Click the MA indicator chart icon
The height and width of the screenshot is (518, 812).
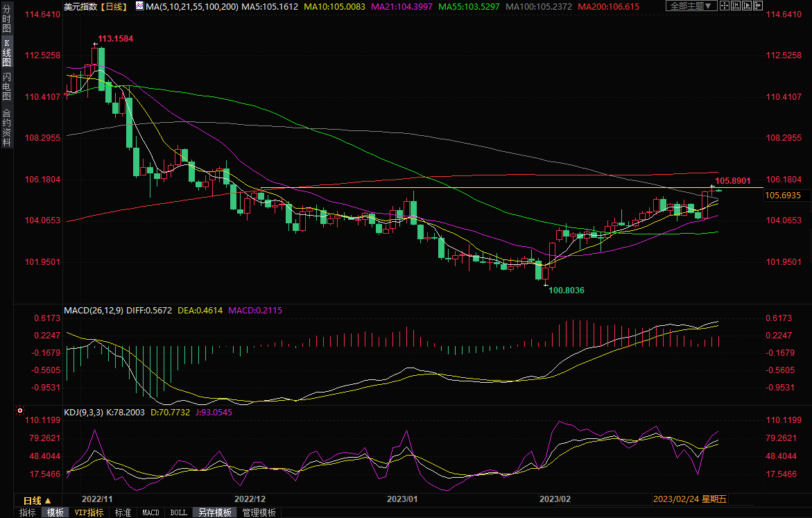(139, 6)
